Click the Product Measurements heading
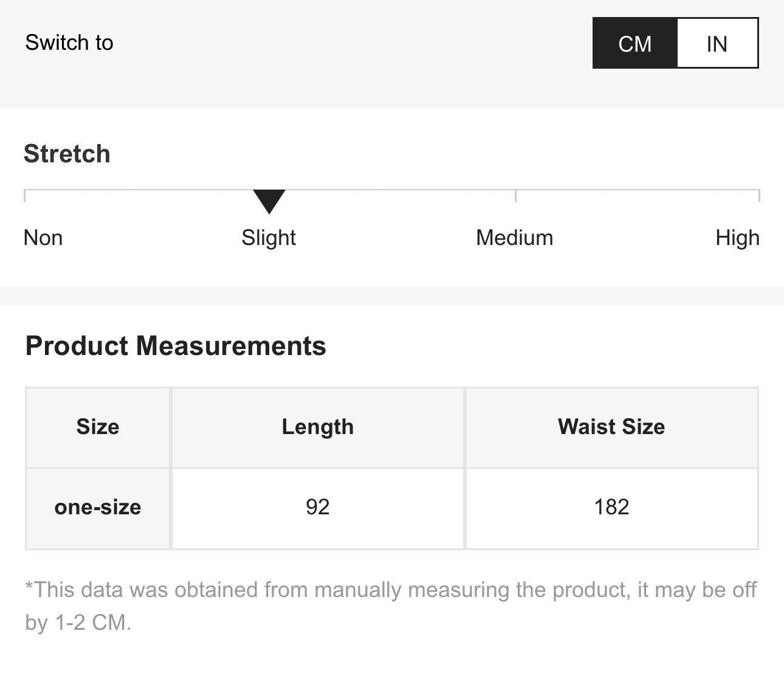The image size is (784, 673). (176, 346)
